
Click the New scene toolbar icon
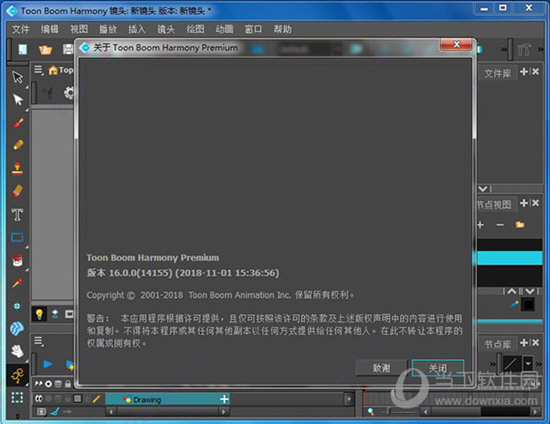tap(22, 49)
